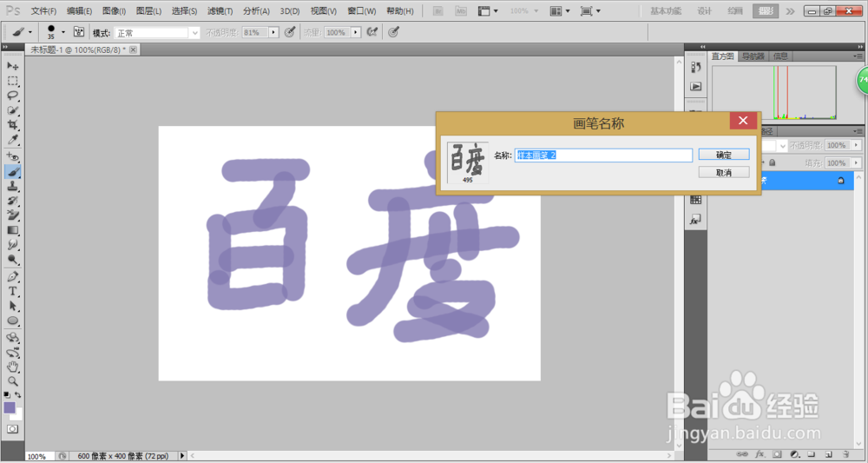Select the Hand tool

point(12,367)
